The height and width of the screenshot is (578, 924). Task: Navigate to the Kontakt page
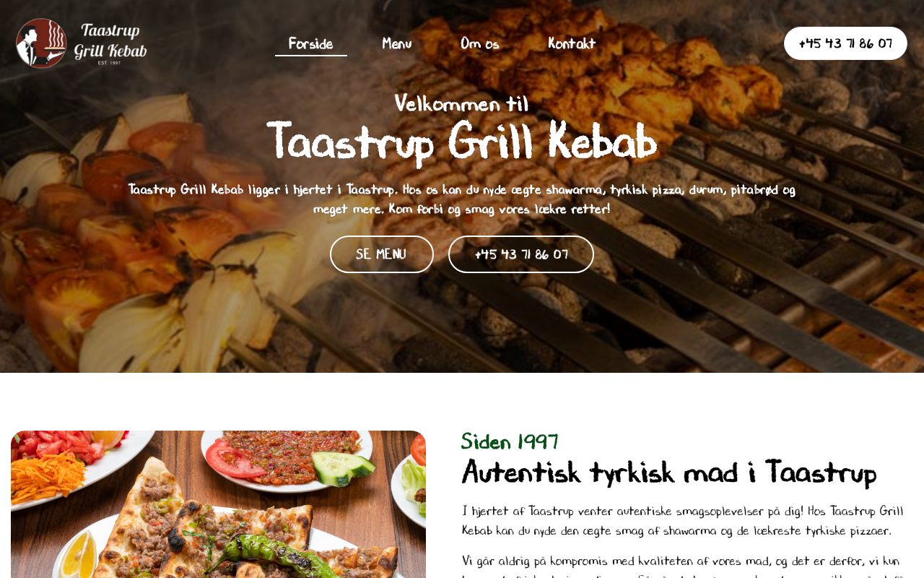pyautogui.click(x=572, y=43)
